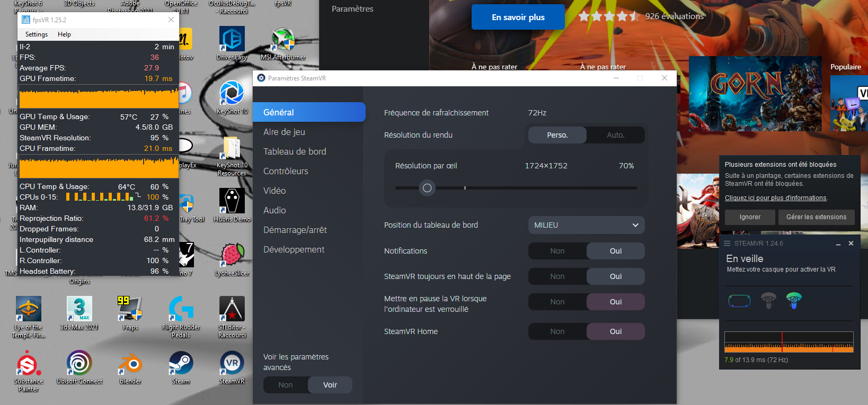Set SteamVR toujours en haut to Non
Viewport: 868px width, 405px height.
click(x=557, y=276)
